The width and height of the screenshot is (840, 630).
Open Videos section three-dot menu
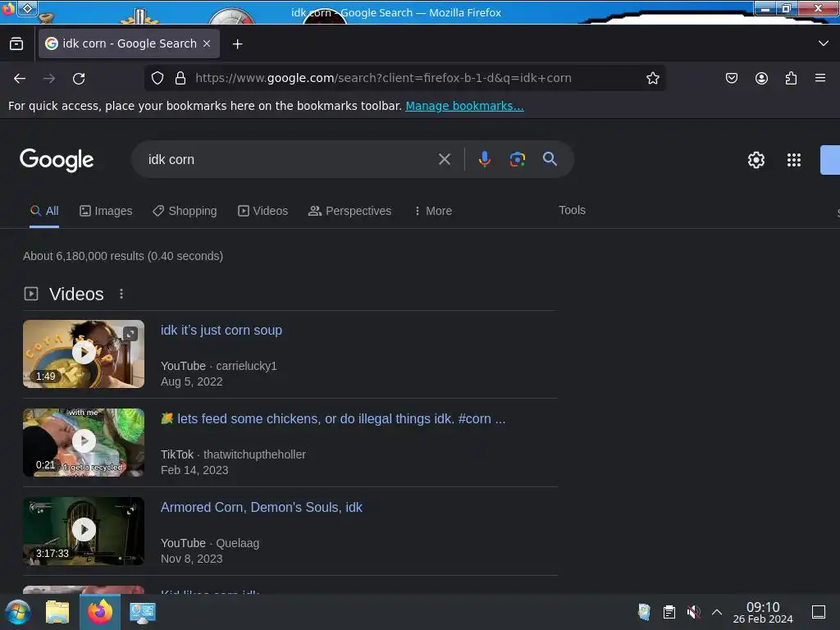click(x=121, y=294)
